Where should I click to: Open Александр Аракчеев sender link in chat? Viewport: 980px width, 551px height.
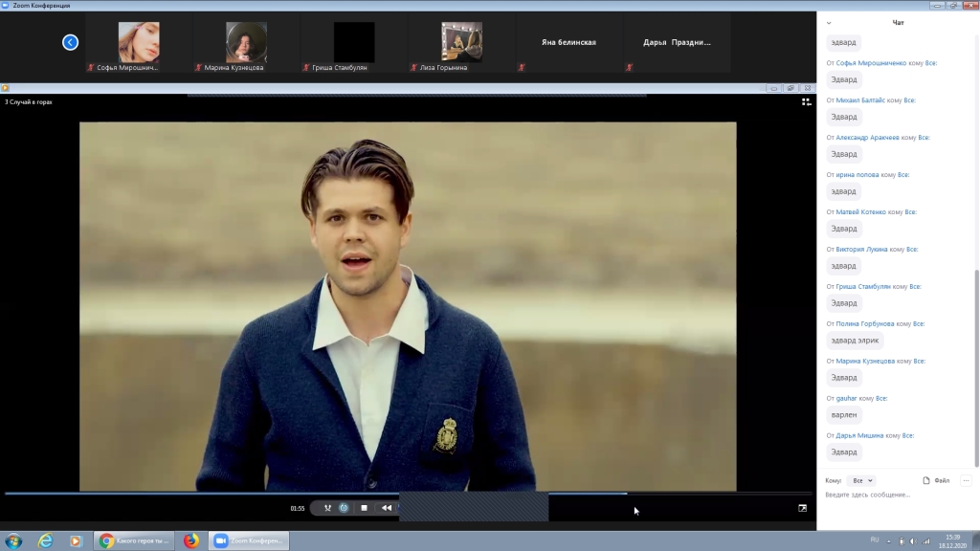click(867, 138)
